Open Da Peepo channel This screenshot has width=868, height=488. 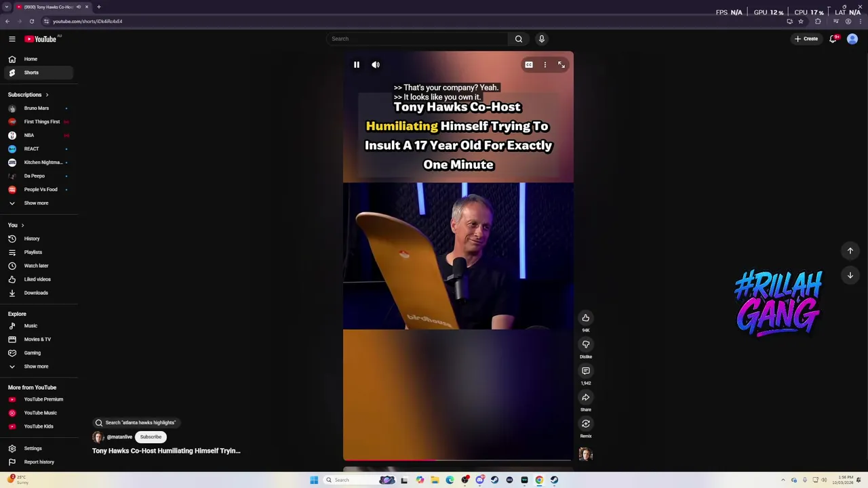(x=39, y=176)
